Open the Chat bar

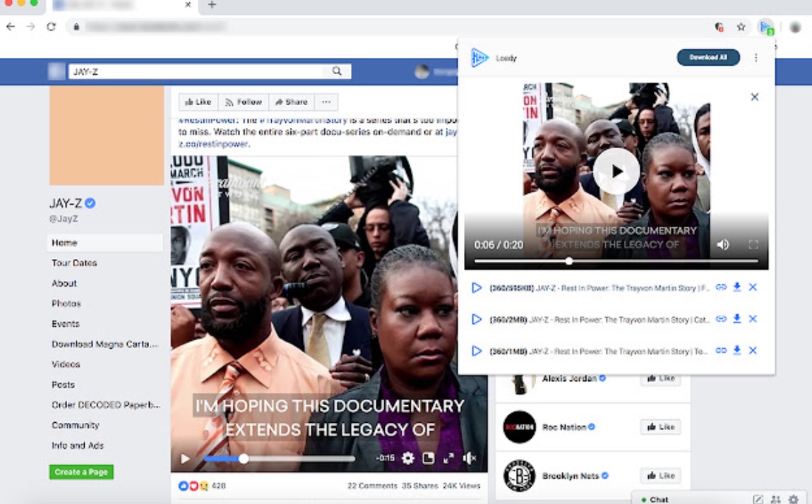point(659,499)
